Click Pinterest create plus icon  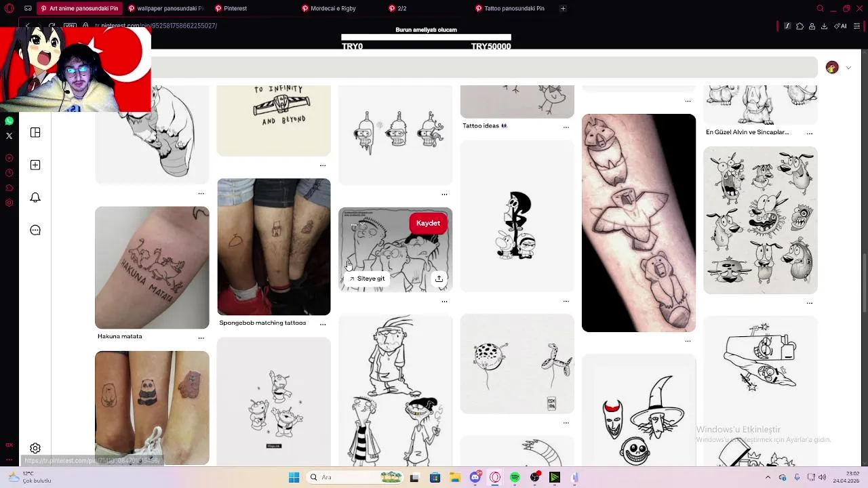tap(35, 165)
